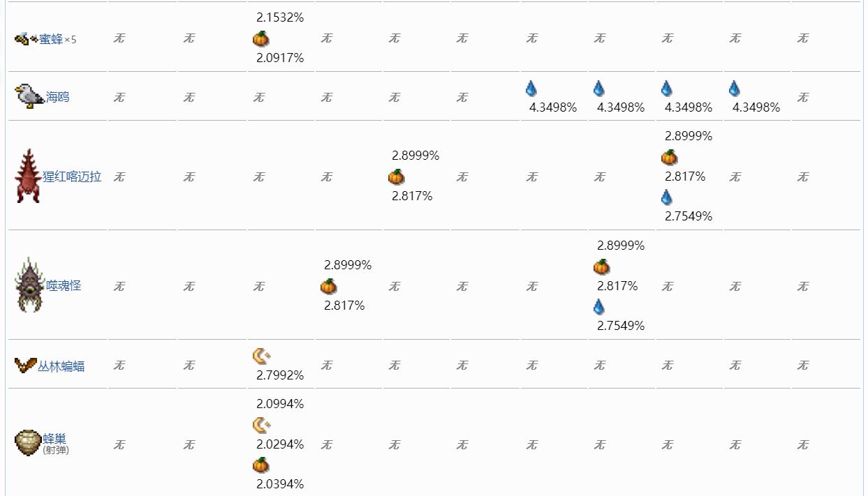868x496 pixels.
Task: Click the 丛林蝙蝠 bat sprite
Action: (x=25, y=365)
